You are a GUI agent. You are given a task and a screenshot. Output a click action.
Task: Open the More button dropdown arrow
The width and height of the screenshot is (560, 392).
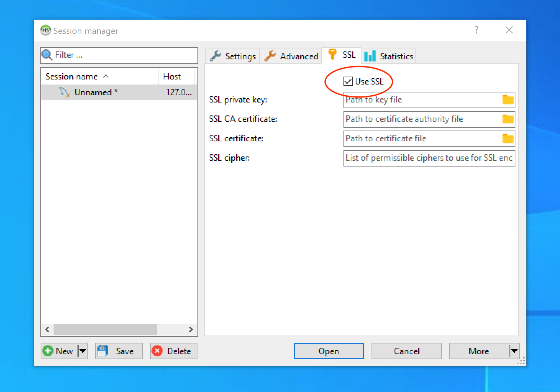[514, 351]
